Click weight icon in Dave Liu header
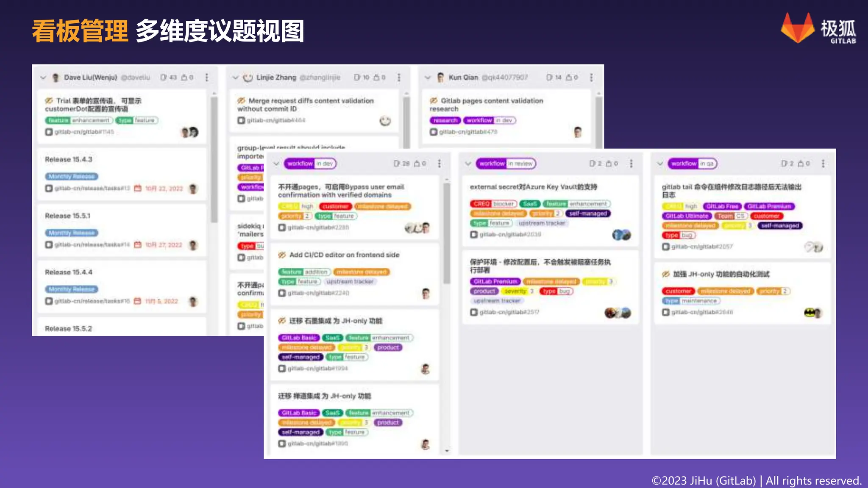The image size is (868, 488). click(x=184, y=78)
